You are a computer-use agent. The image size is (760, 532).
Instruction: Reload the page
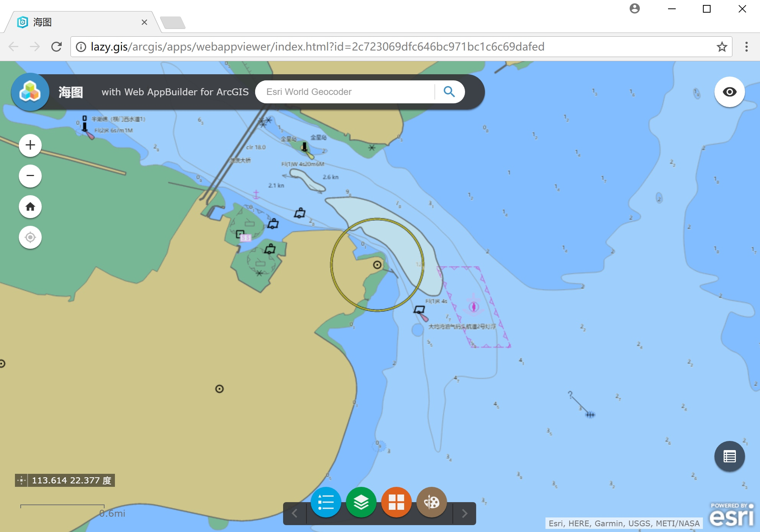point(57,47)
